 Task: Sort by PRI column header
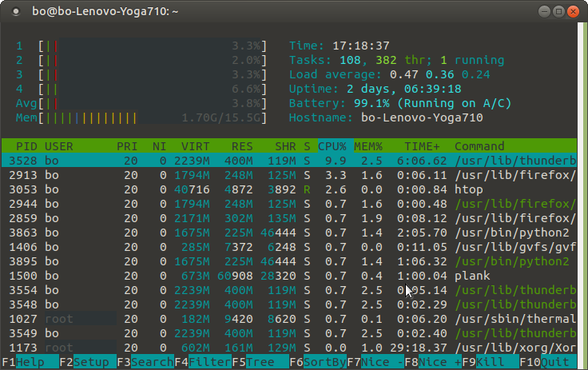pyautogui.click(x=127, y=146)
